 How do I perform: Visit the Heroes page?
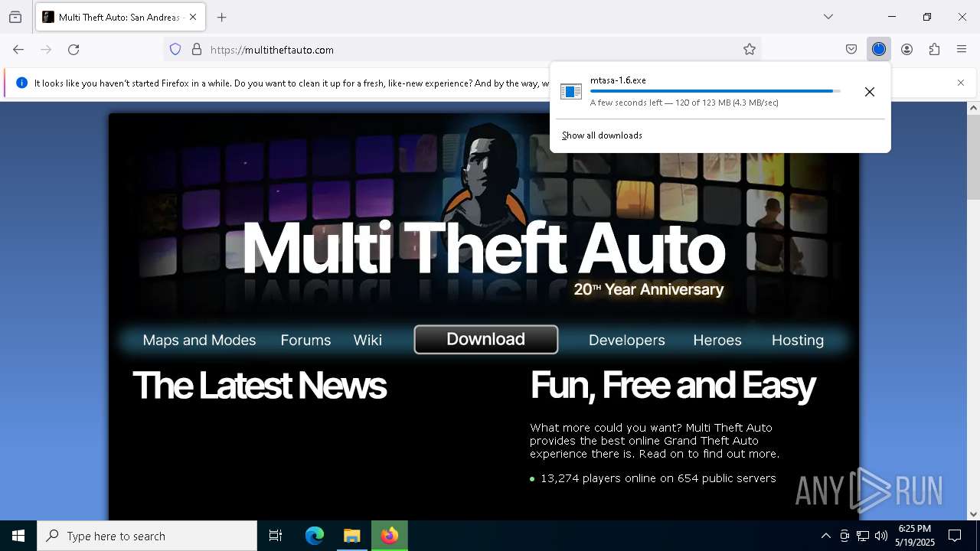coord(717,341)
